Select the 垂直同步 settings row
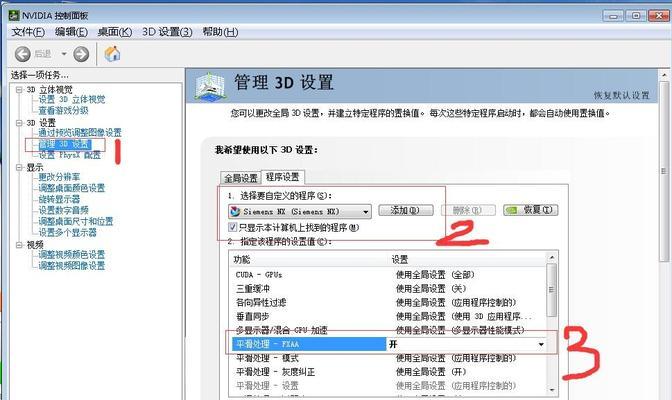This screenshot has height=400, width=672. pos(388,316)
